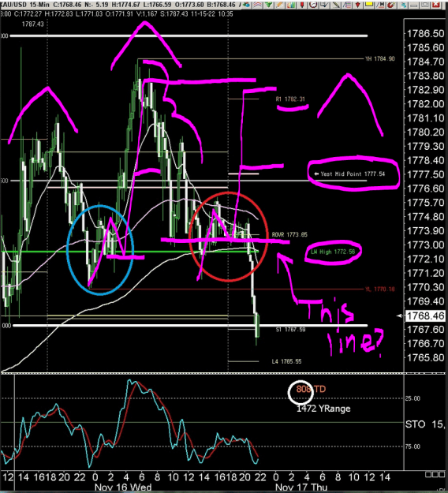Click the colored balls icon in toolbar

click(246, 5)
